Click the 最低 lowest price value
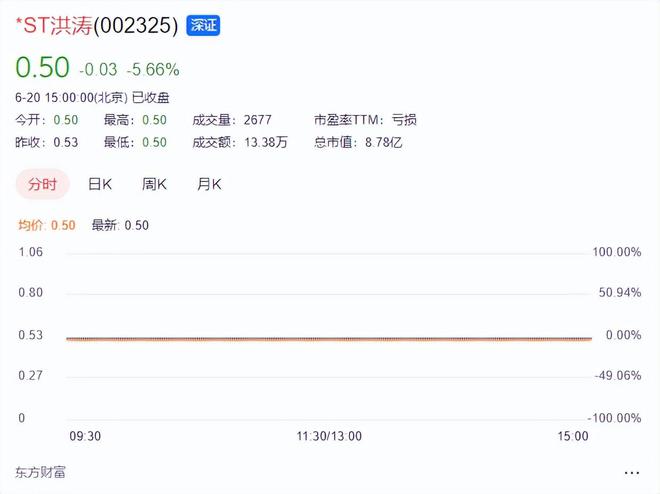 coord(154,142)
